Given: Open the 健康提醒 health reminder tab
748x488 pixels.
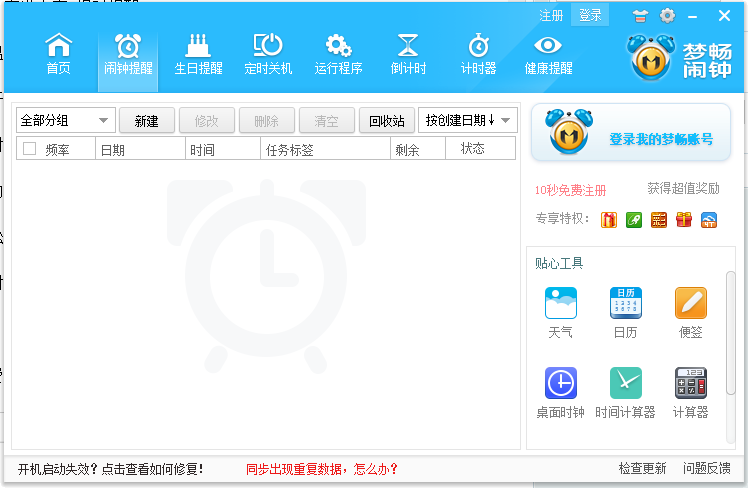Looking at the screenshot, I should click(548, 54).
